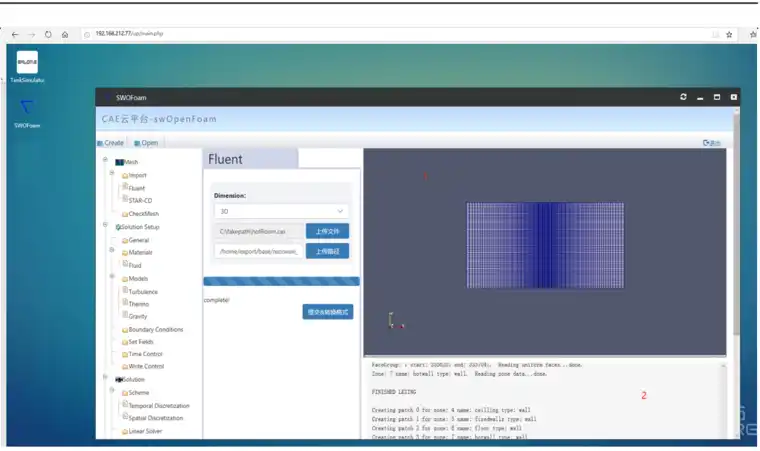Click the blue submit and convert format button
This screenshot has width=760, height=451.
point(328,312)
